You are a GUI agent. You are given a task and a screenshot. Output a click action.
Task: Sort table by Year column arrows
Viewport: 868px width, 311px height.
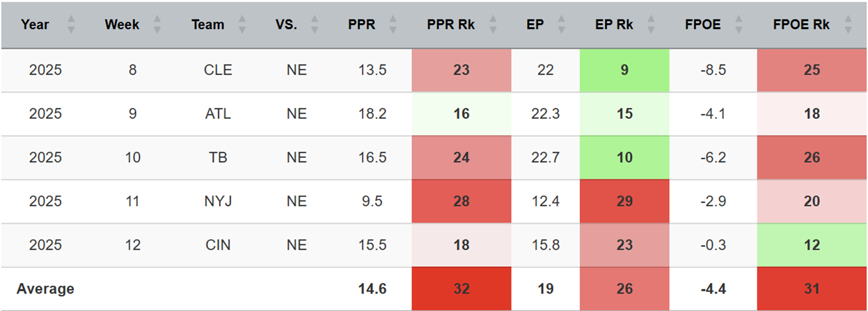(70, 25)
